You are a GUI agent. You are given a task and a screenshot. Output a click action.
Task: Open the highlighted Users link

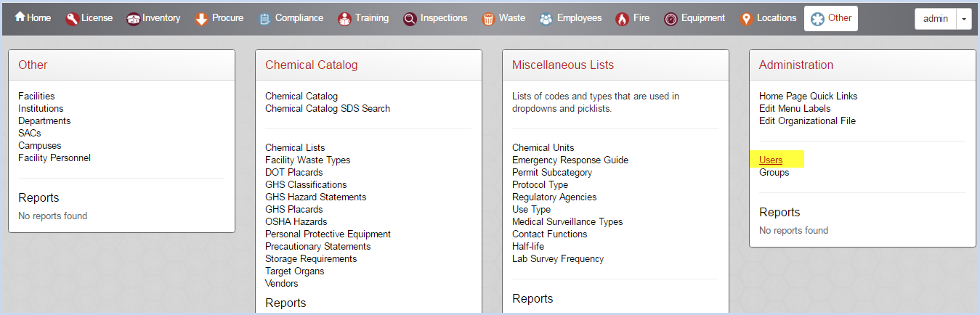(771, 160)
